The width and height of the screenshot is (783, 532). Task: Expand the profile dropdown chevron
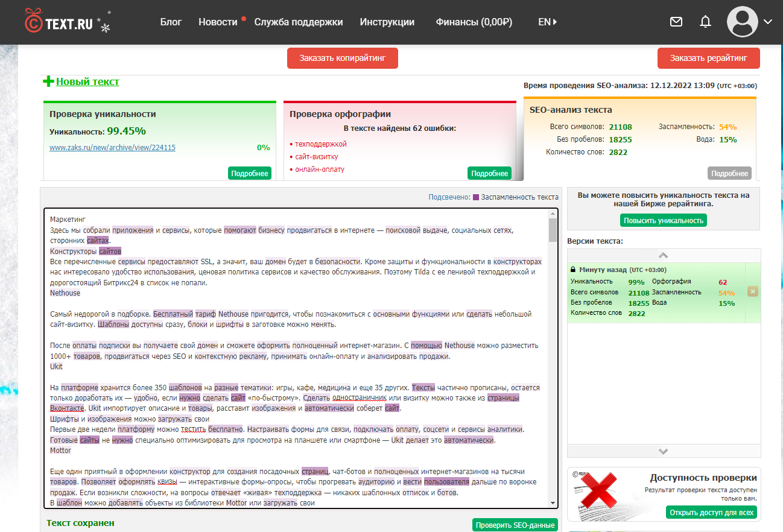pos(767,22)
